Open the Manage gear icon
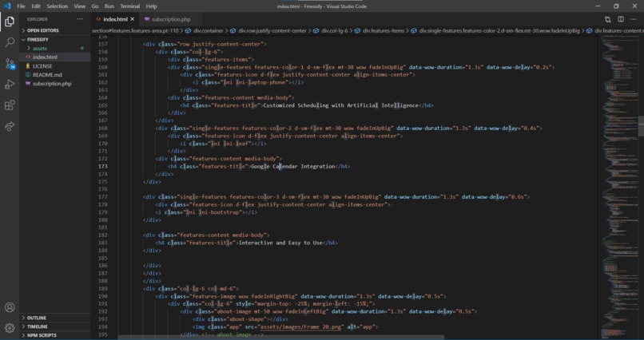Screen dimensions: 644x340 tap(10, 328)
